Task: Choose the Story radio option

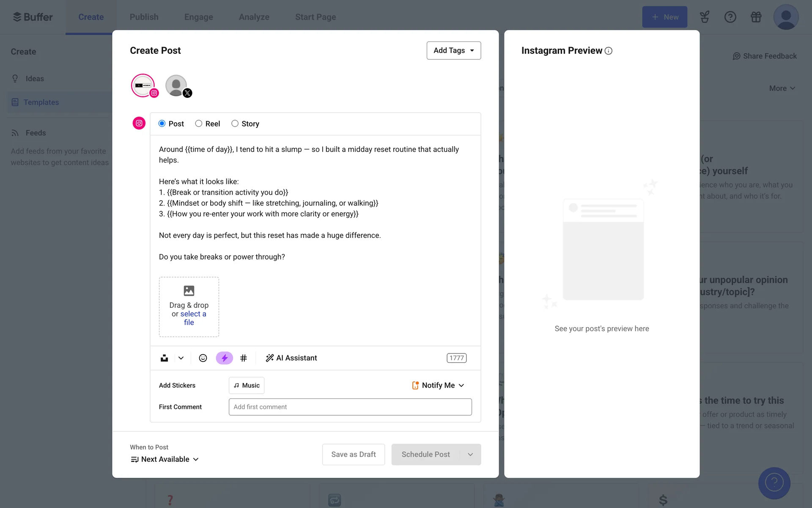Action: click(x=235, y=124)
